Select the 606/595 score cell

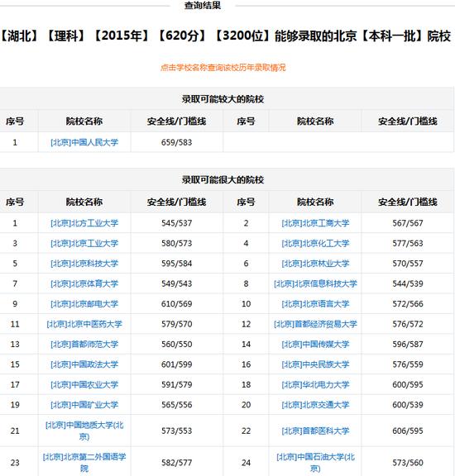[408, 431]
